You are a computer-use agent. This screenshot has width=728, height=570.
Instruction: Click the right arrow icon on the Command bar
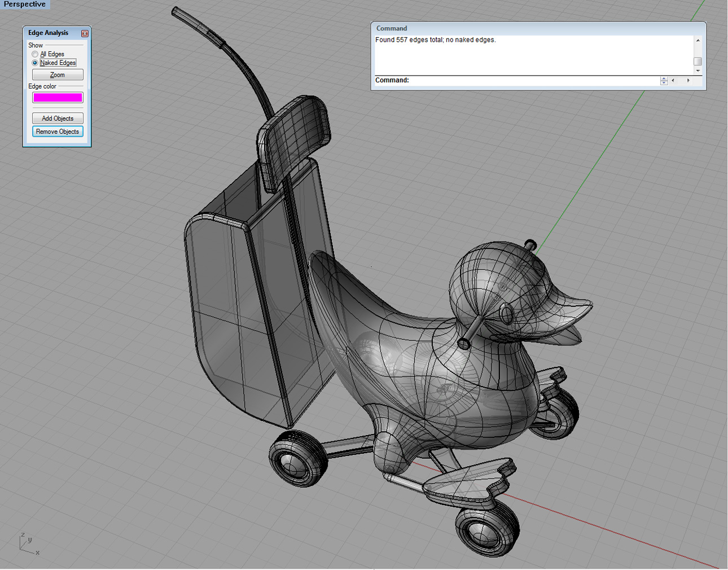point(688,80)
